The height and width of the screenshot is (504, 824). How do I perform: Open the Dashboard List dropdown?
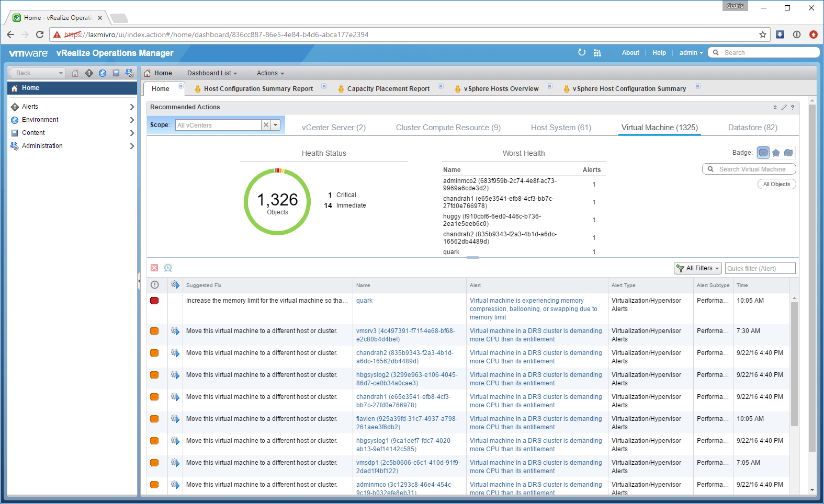pyautogui.click(x=212, y=73)
